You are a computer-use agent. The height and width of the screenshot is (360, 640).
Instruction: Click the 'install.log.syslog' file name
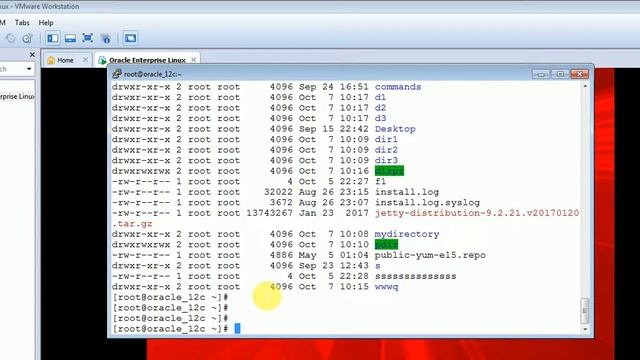427,203
